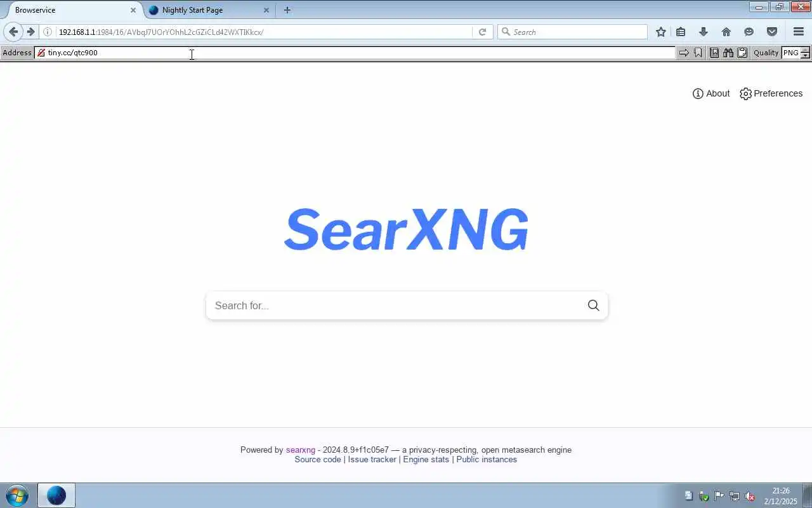Image resolution: width=812 pixels, height=508 pixels.
Task: Open the Action Center flag tray icon
Action: (x=719, y=496)
